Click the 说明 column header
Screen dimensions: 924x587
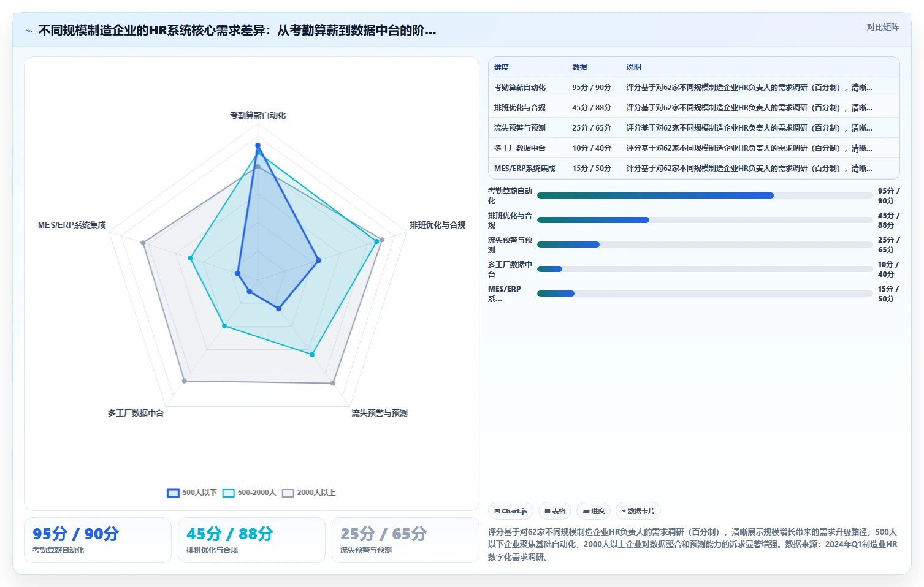click(x=633, y=67)
